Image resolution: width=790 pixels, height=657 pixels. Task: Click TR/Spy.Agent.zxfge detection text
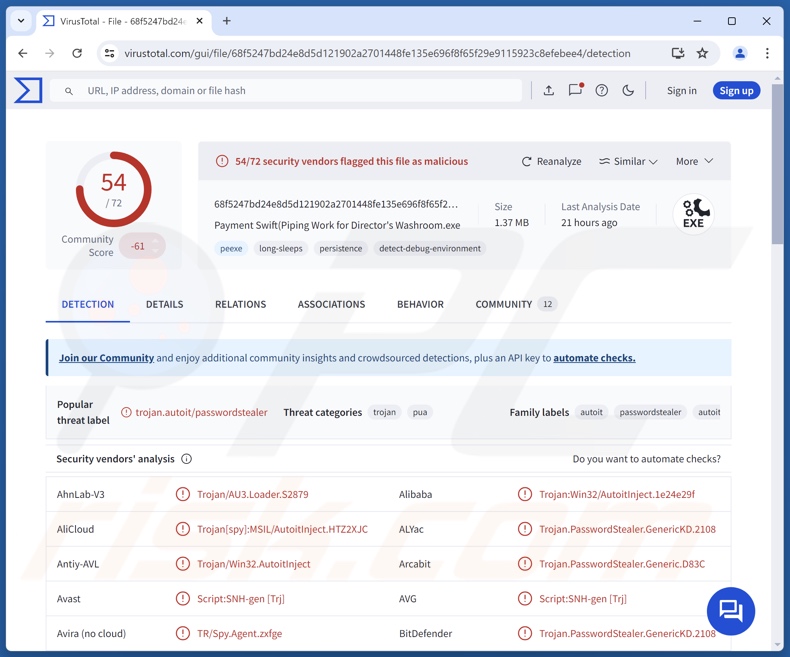click(239, 633)
